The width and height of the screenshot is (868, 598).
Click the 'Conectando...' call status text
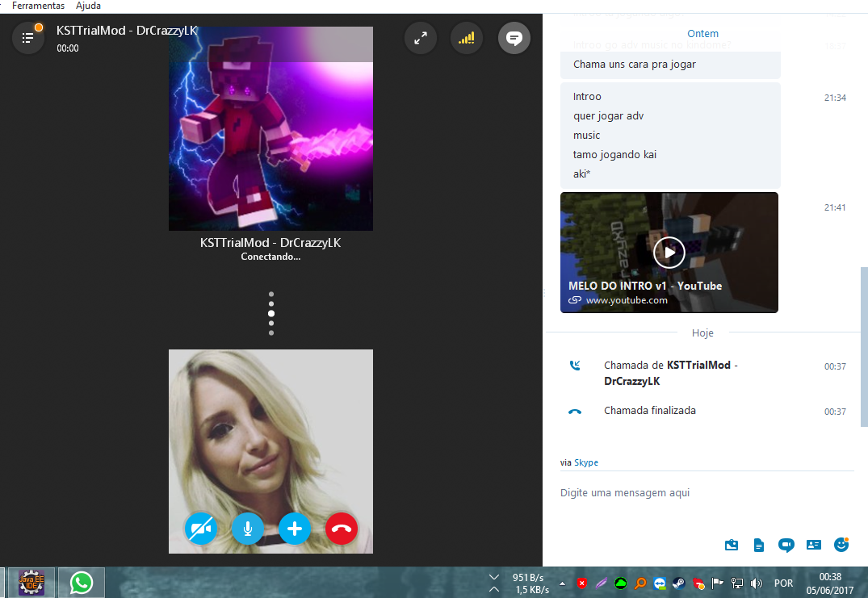click(270, 257)
